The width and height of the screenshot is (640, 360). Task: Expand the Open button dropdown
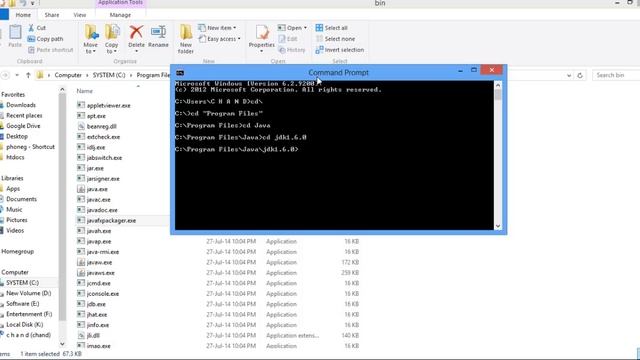(x=305, y=28)
